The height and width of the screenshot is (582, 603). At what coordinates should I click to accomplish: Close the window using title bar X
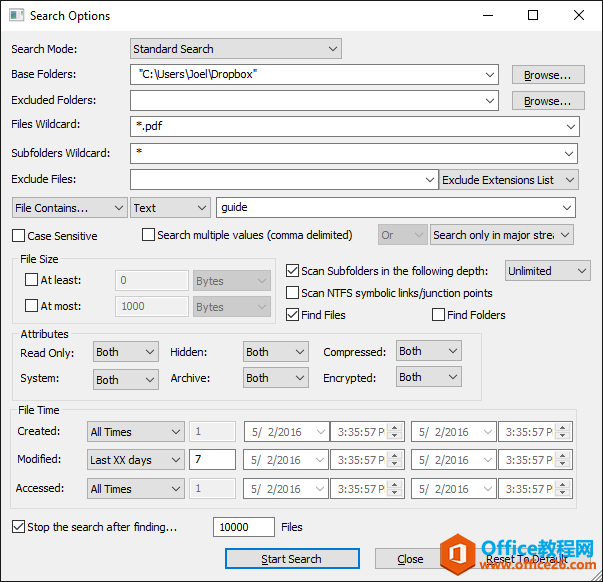pos(579,15)
